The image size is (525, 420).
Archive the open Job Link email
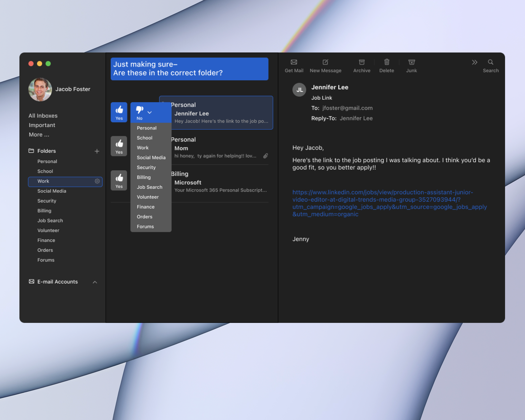361,62
